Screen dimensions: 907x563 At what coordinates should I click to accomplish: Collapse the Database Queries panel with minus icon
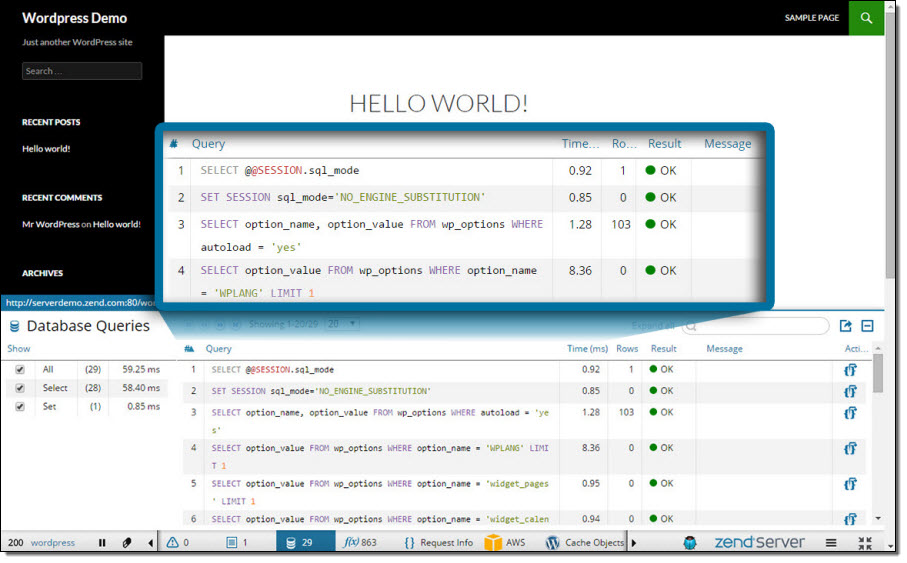[867, 326]
